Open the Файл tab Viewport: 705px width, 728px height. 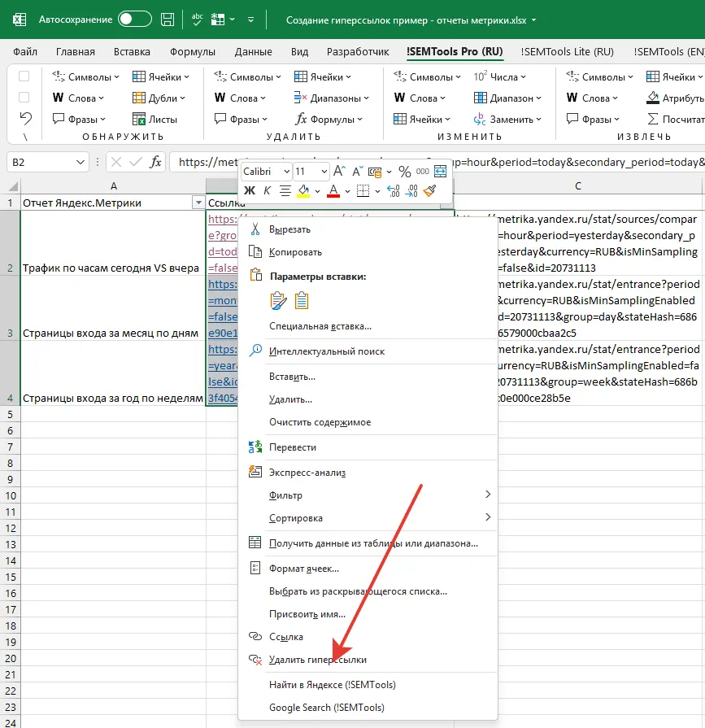point(25,51)
